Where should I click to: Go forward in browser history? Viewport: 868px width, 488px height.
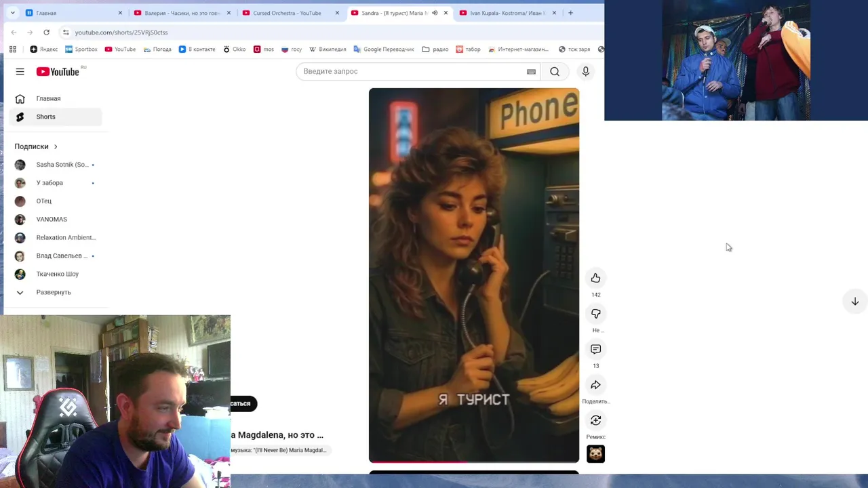[30, 32]
